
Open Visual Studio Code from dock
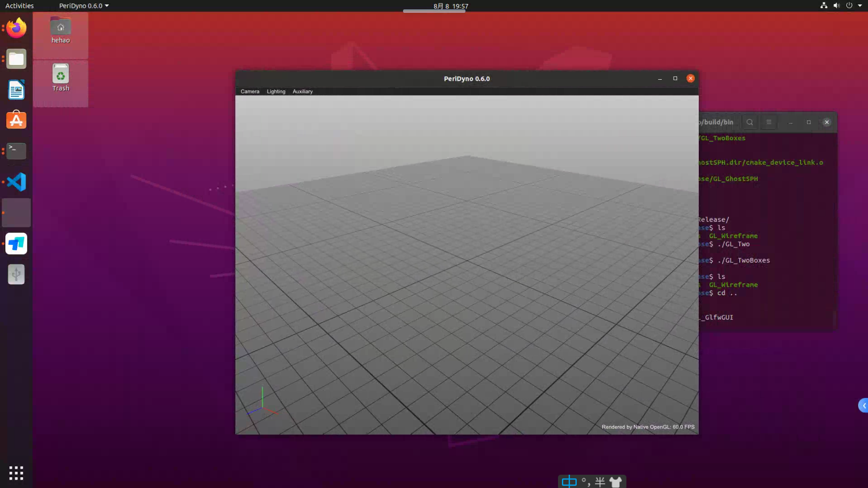point(16,182)
